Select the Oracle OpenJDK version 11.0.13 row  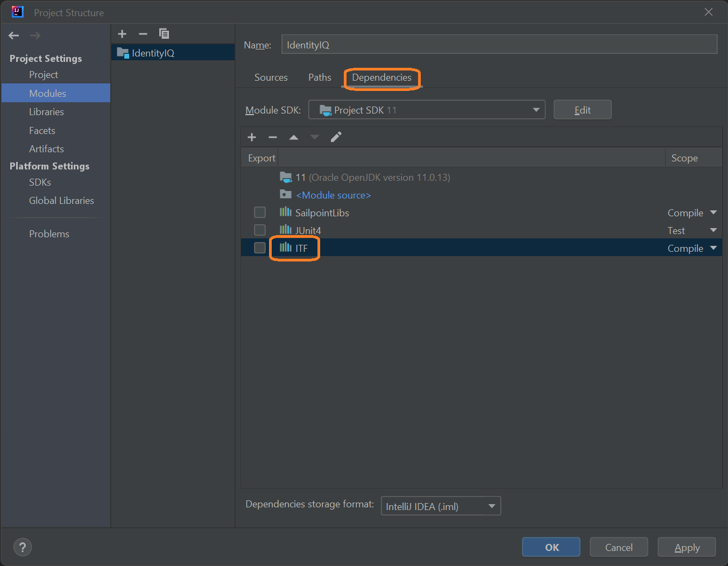(x=482, y=177)
